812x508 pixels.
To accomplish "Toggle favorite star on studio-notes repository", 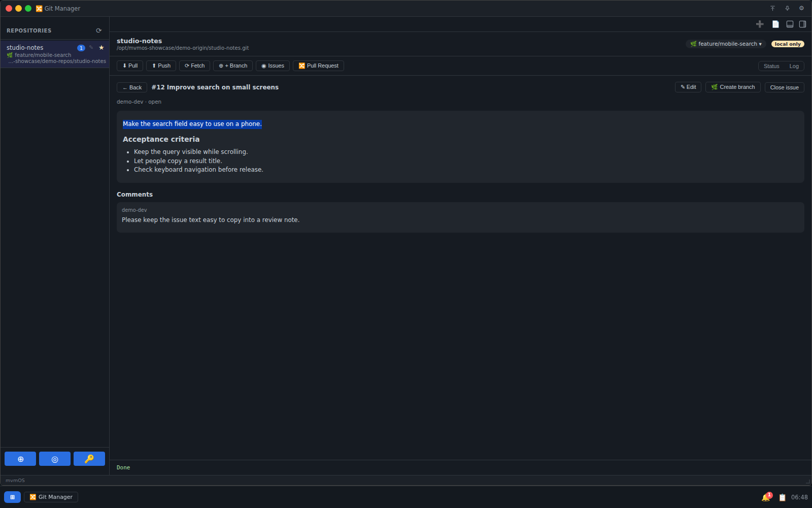I will pos(101,48).
